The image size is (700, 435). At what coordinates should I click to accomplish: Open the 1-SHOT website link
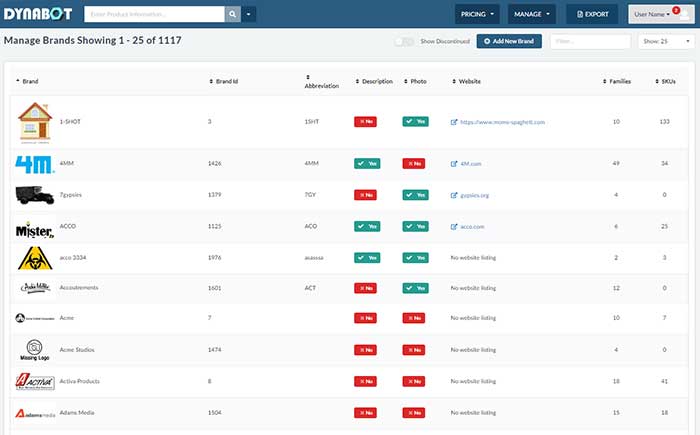(x=502, y=122)
